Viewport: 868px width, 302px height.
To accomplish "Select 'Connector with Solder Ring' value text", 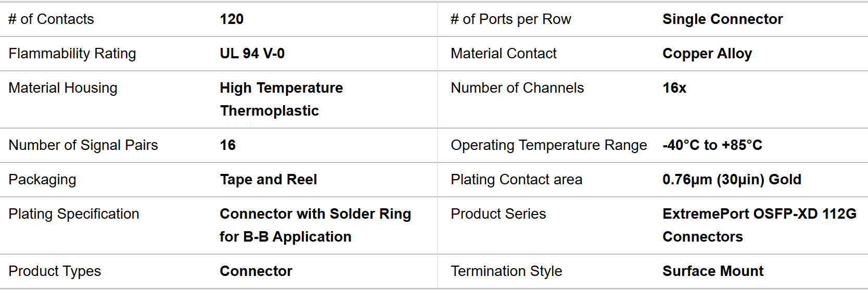I will coord(315,214).
